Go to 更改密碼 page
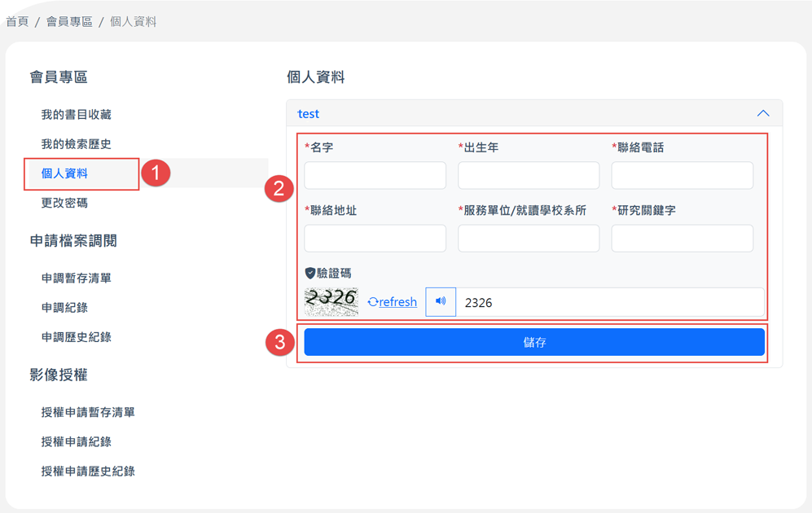The image size is (812, 513). point(64,203)
